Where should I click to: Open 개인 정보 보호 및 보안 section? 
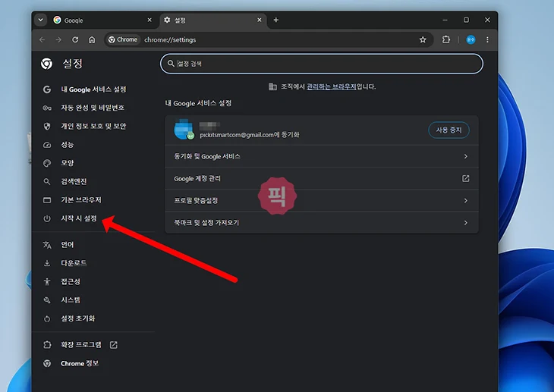point(93,126)
